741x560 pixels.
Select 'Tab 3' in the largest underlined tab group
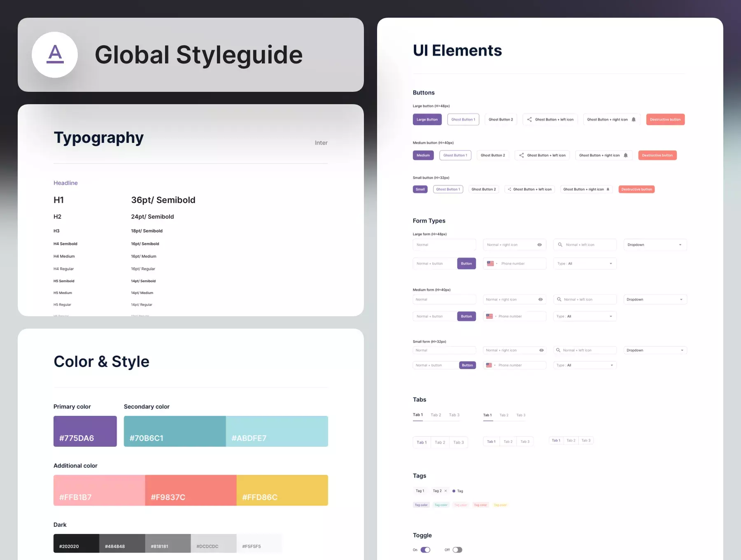[454, 415]
